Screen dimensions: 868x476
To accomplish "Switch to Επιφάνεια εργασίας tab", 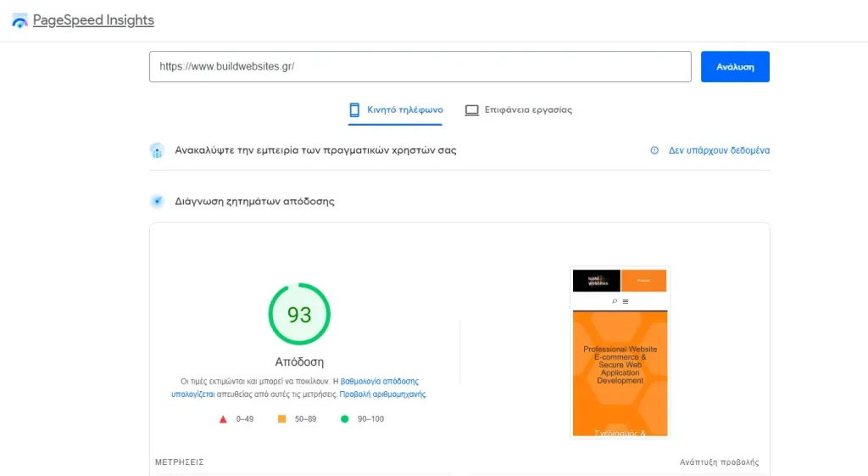I will coord(518,109).
